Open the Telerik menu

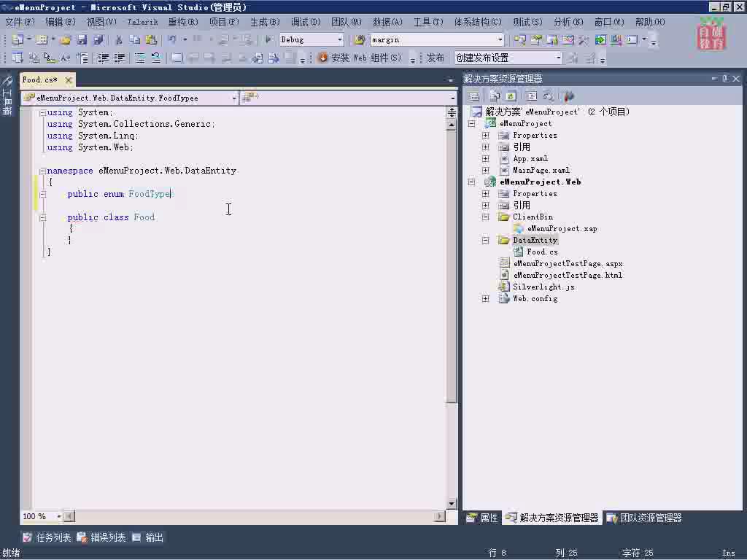point(142,22)
